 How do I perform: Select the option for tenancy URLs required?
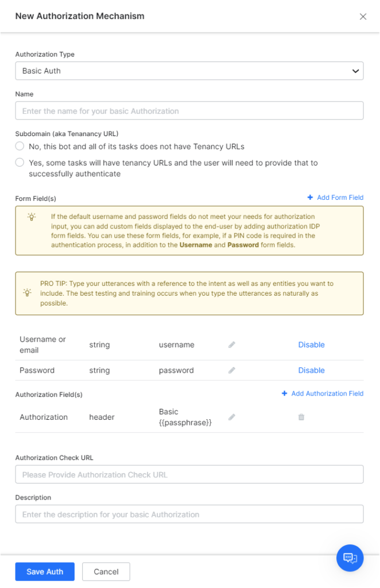pos(19,163)
